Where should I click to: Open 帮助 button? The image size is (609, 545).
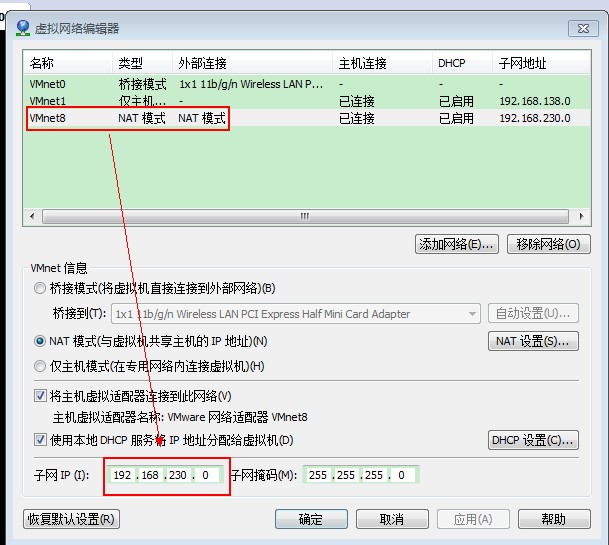tap(554, 519)
